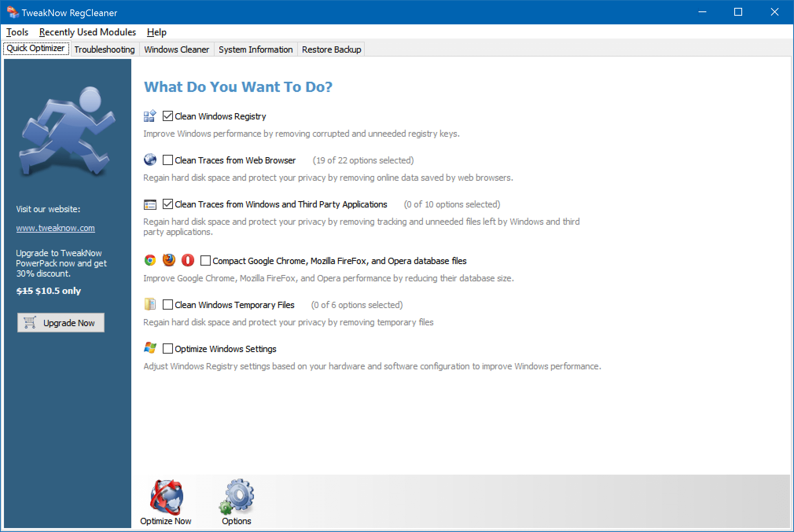Image resolution: width=794 pixels, height=532 pixels.
Task: Switch to the Restore Backup tab
Action: pyautogui.click(x=331, y=49)
